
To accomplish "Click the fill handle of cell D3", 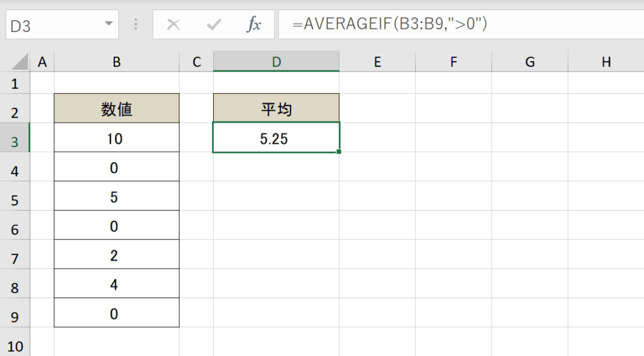I will pyautogui.click(x=339, y=152).
